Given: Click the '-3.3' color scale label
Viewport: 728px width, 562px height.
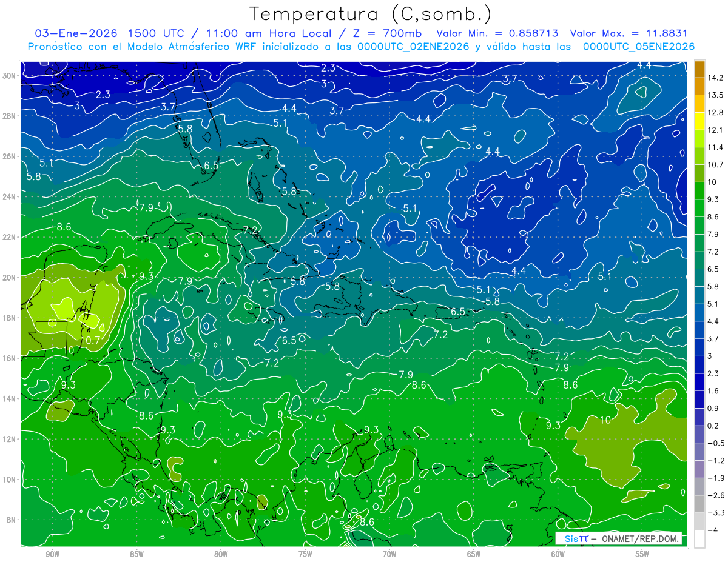Looking at the screenshot, I should tap(716, 513).
